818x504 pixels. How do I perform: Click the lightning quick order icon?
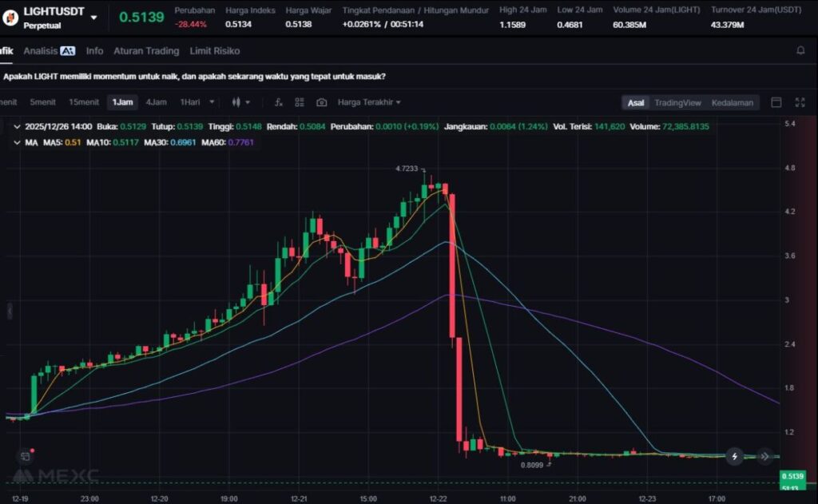(x=734, y=457)
